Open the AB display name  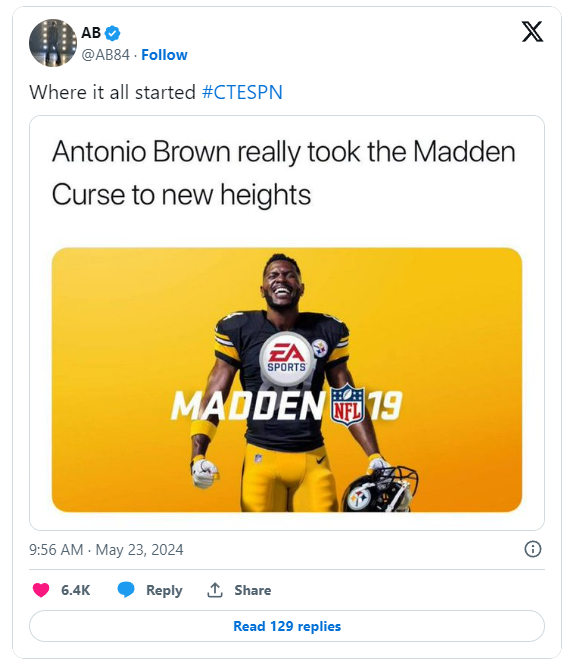pyautogui.click(x=91, y=33)
